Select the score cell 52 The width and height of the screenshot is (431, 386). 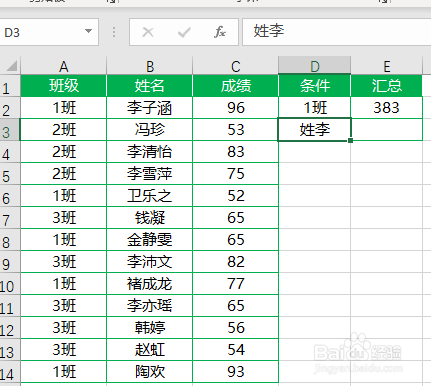click(235, 196)
